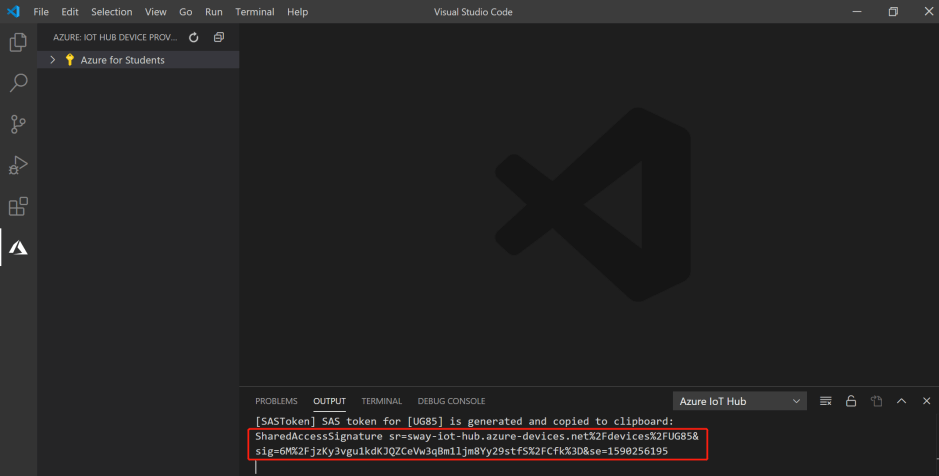Switch to the TERMINAL panel tab
This screenshot has height=476, width=939.
[381, 401]
